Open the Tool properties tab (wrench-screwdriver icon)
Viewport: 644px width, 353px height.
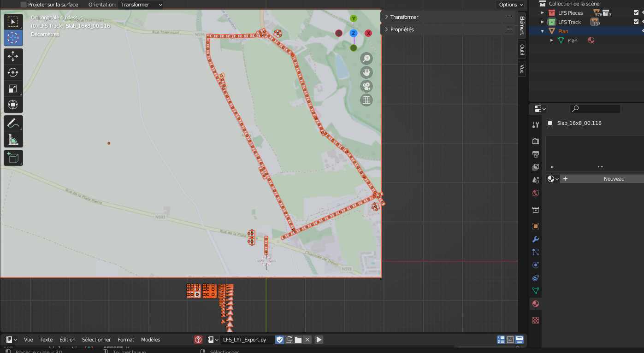pos(536,125)
